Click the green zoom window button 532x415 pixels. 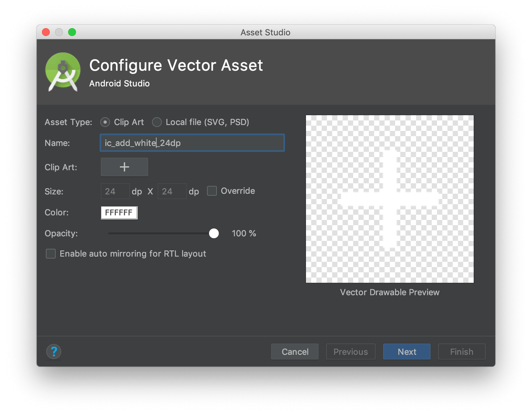click(x=72, y=32)
